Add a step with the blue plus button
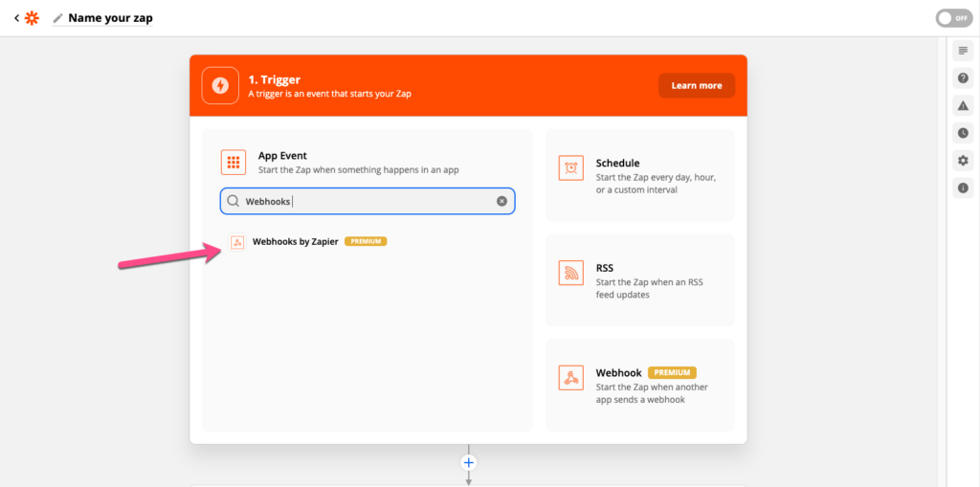This screenshot has width=980, height=487. pos(468,463)
